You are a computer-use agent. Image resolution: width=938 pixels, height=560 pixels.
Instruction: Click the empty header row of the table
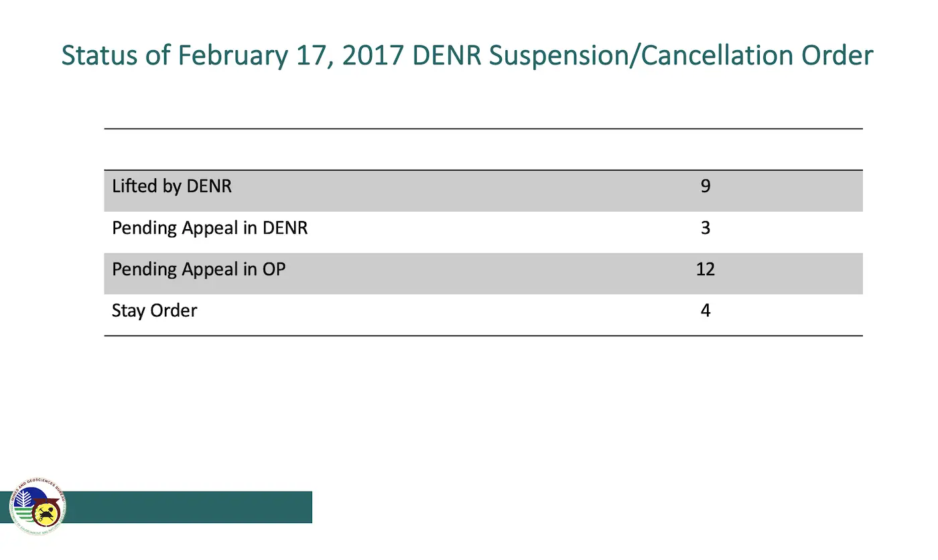click(x=483, y=149)
